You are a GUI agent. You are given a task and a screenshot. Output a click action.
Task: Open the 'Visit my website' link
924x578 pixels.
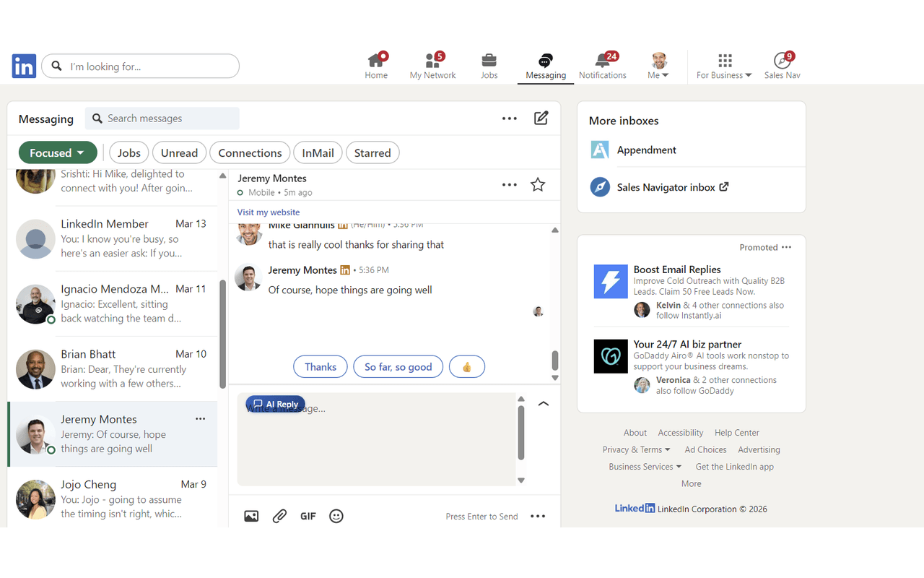pos(268,212)
